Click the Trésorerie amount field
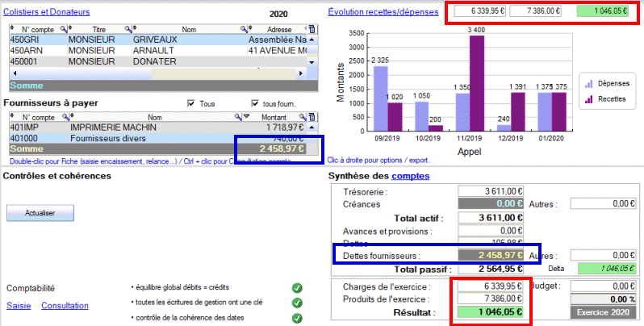The image size is (644, 326). tap(494, 191)
